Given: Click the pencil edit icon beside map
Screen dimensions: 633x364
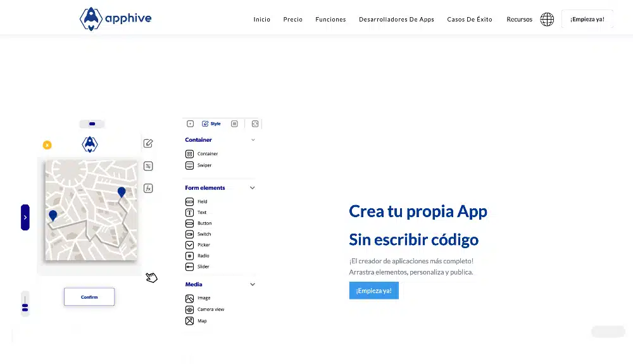Looking at the screenshot, I should (x=148, y=143).
